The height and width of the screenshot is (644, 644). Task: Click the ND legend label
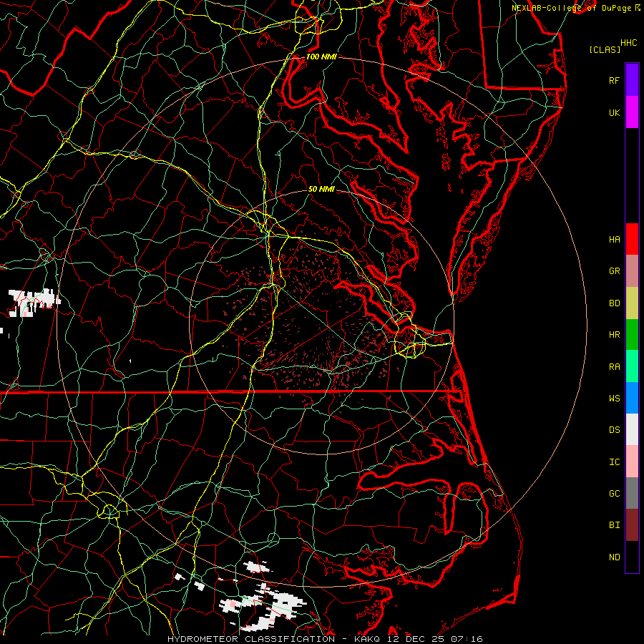click(x=614, y=557)
